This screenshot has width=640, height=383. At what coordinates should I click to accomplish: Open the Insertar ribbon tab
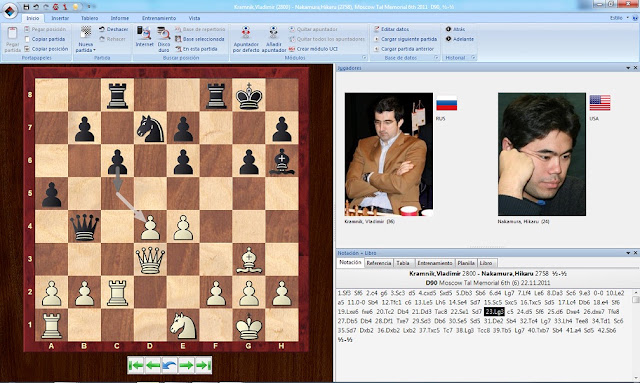[60, 18]
